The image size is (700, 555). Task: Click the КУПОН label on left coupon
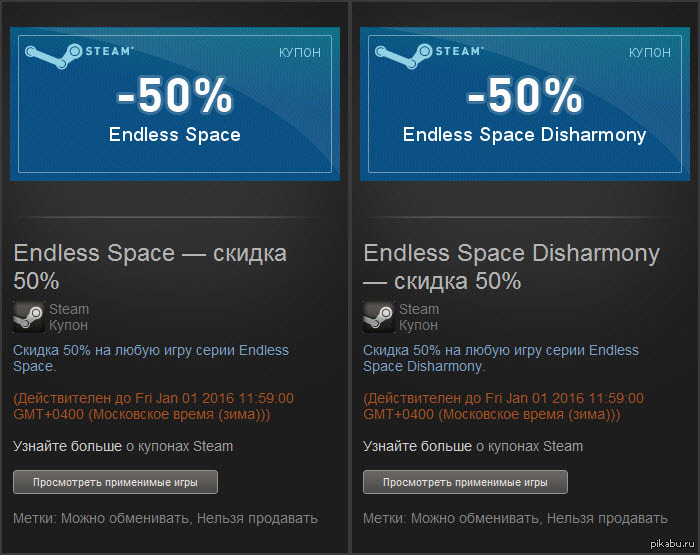(x=300, y=53)
